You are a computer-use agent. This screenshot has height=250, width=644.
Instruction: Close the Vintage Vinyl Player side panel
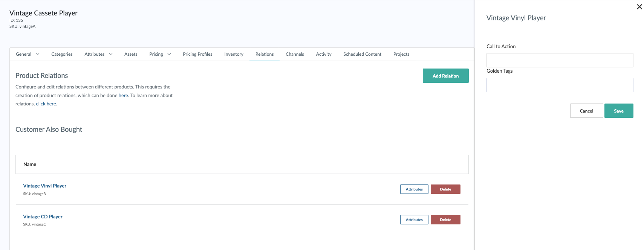point(639,7)
